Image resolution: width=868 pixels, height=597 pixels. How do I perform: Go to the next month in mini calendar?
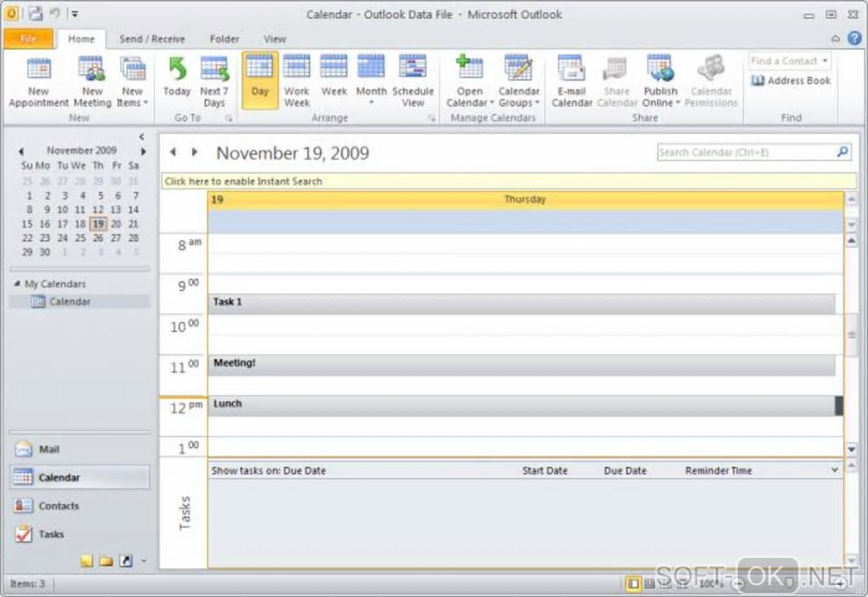tap(143, 151)
